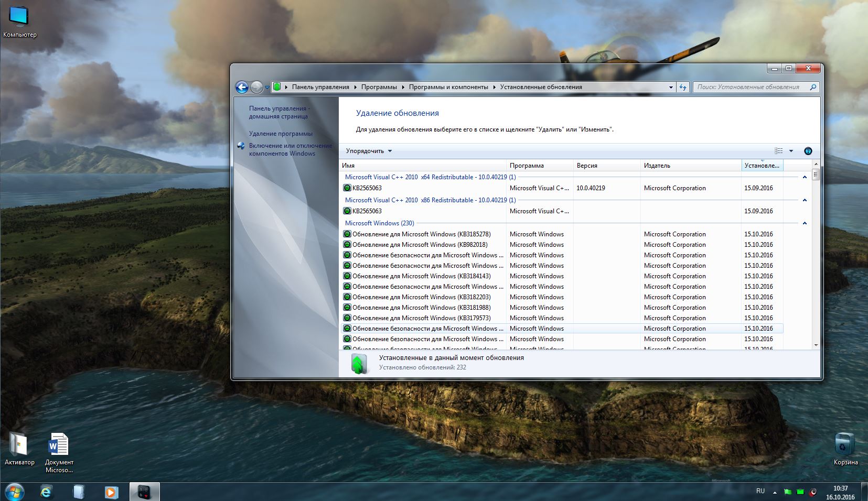868x501 pixels.
Task: Click the Панель управления breadcrumb
Action: tap(320, 87)
